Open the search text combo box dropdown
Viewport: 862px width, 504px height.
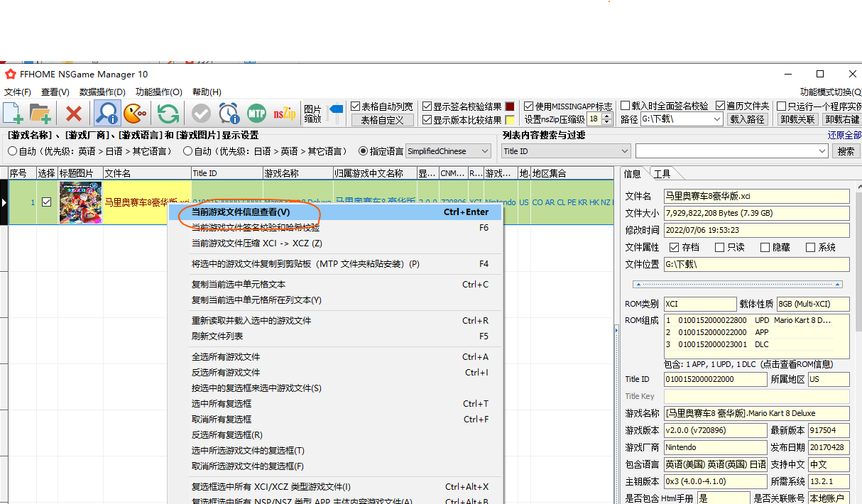(x=822, y=151)
